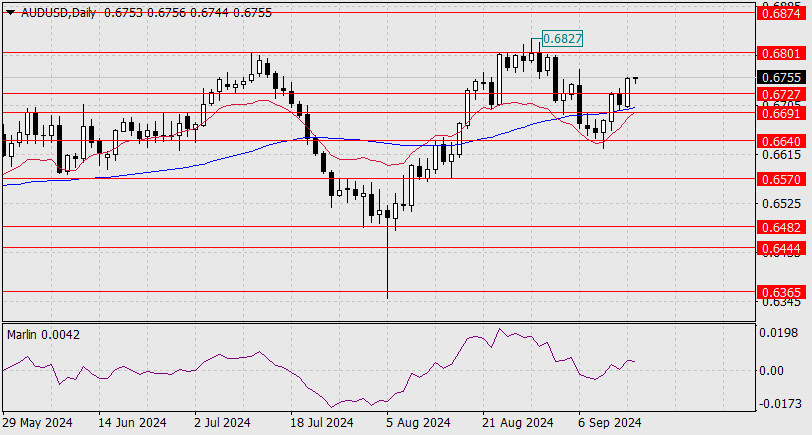Click the Marlin 0.0042 indicator label
Viewport: 812px width, 435px height.
(x=44, y=335)
